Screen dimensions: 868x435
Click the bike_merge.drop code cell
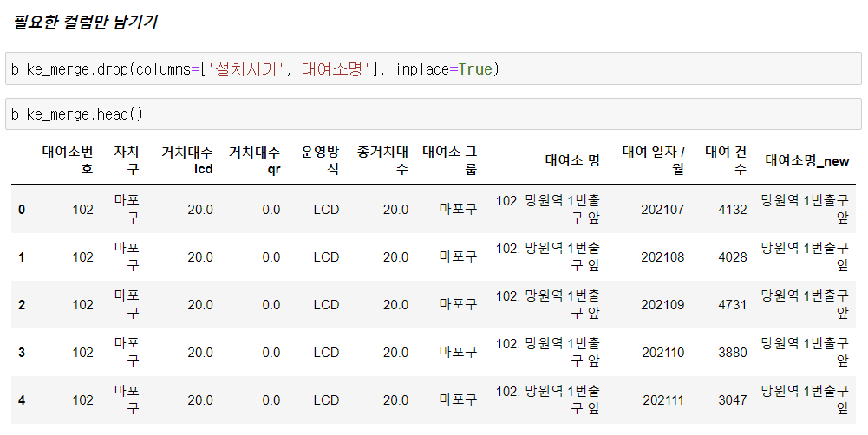click(434, 68)
